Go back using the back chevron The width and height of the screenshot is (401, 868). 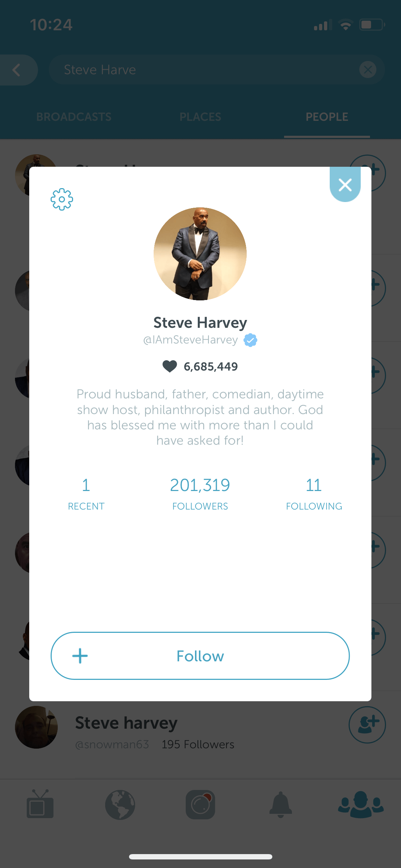[17, 70]
